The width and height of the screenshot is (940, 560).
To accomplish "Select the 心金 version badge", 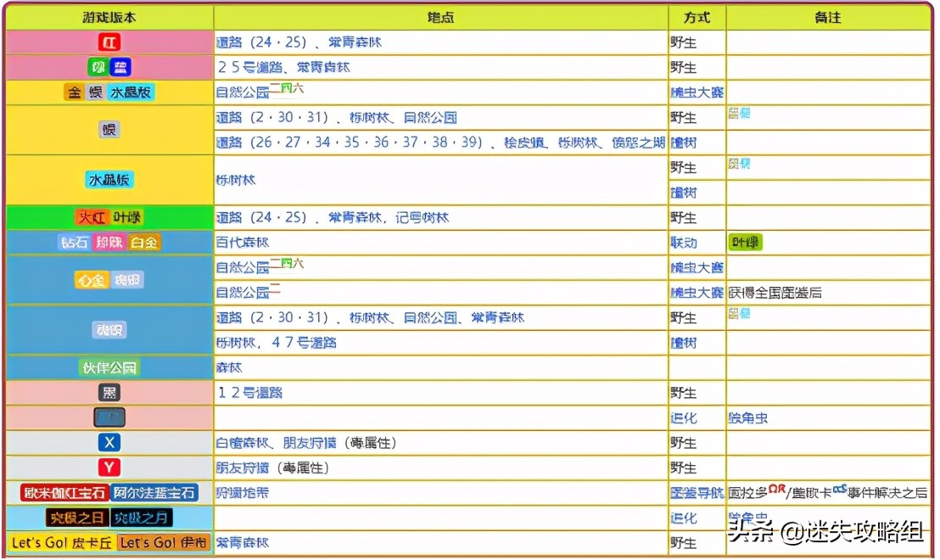I will 92,279.
